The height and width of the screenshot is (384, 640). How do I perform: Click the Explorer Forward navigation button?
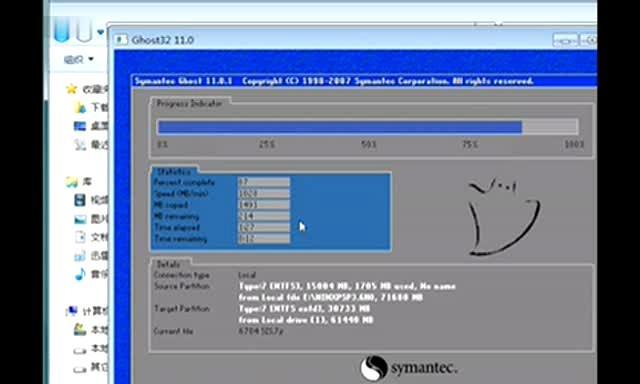(x=84, y=29)
